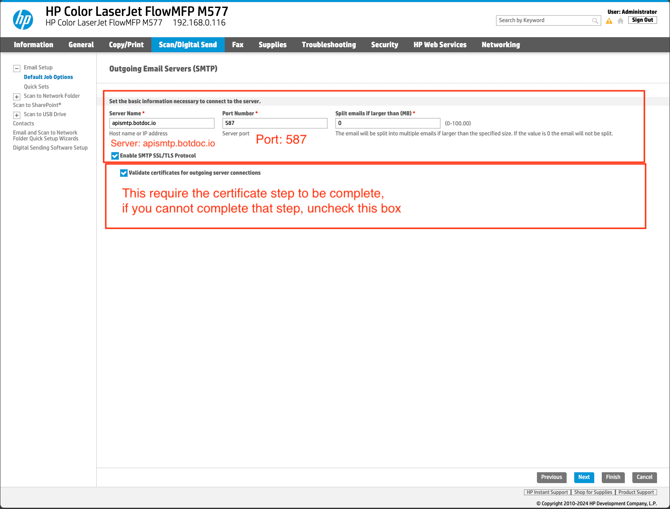Image resolution: width=670 pixels, height=509 pixels.
Task: Click the home icon beside Sign Out
Action: point(620,20)
